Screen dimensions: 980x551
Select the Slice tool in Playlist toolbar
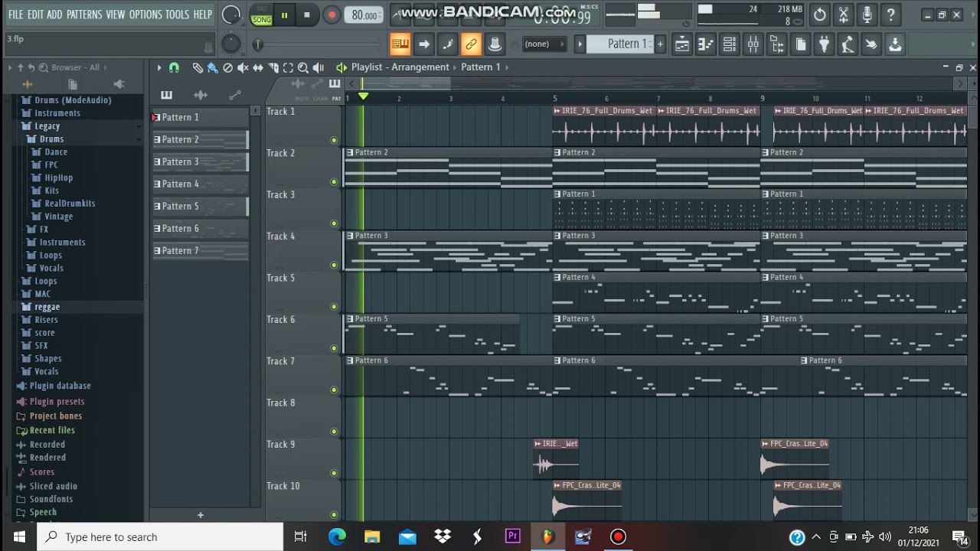point(273,67)
